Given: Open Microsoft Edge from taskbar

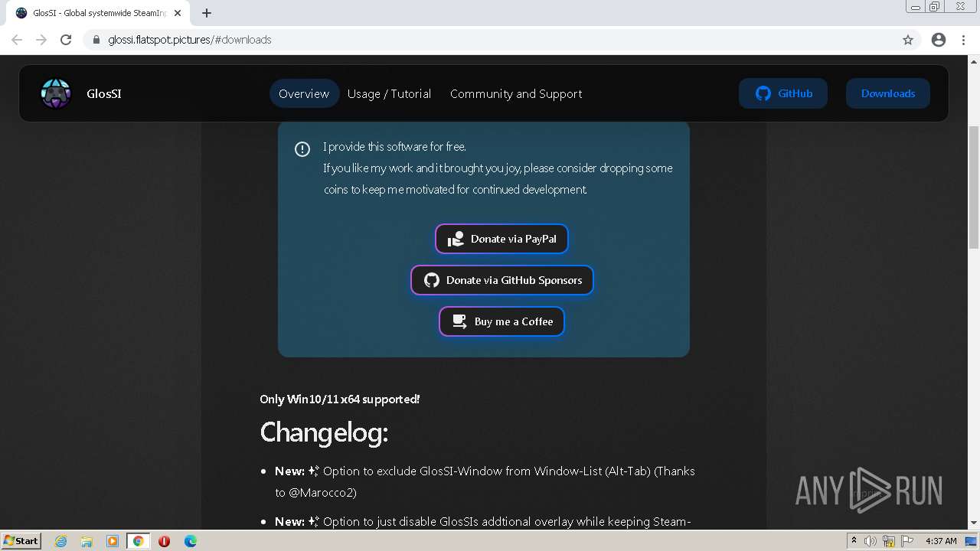Looking at the screenshot, I should pyautogui.click(x=191, y=541).
